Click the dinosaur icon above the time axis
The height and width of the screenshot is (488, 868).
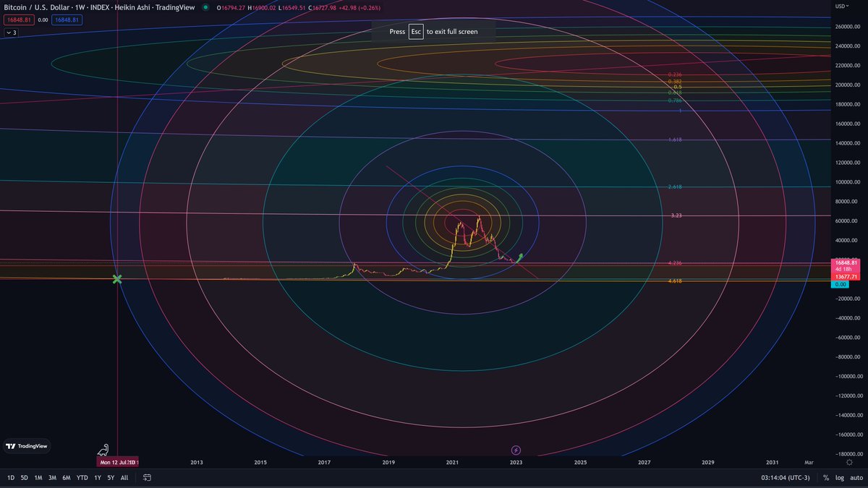(x=103, y=450)
